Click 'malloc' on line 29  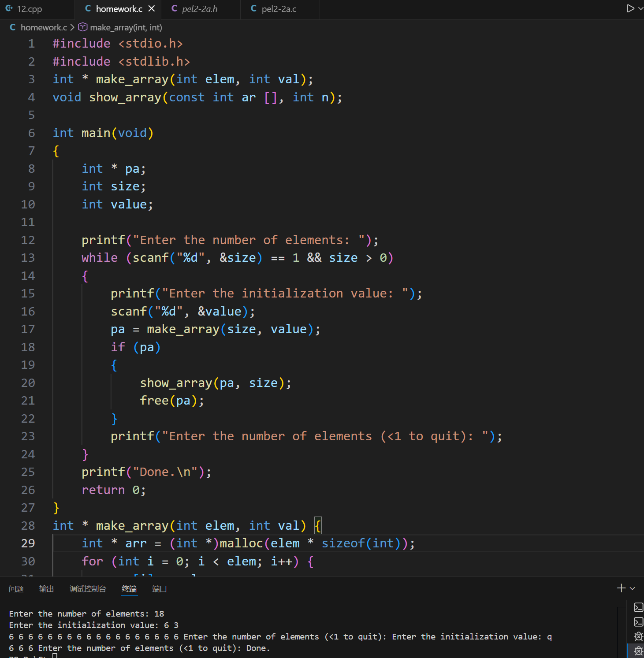[242, 543]
